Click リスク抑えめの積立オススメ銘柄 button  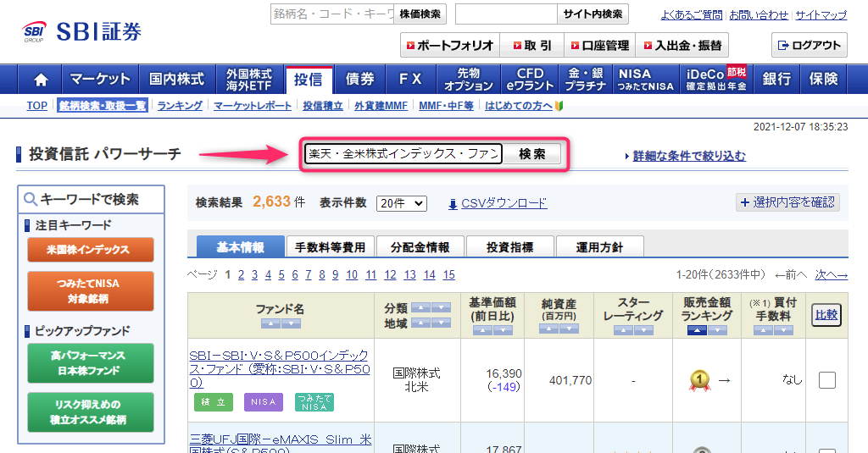point(91,412)
